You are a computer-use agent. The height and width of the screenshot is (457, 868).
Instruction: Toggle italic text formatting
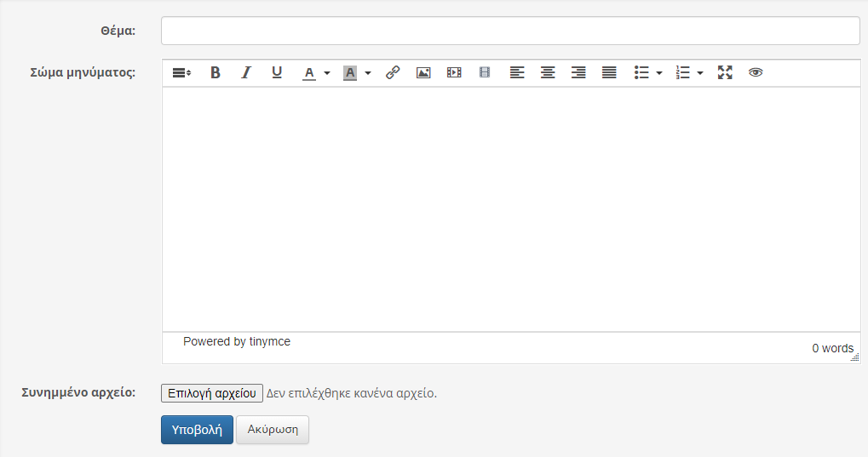(x=246, y=73)
